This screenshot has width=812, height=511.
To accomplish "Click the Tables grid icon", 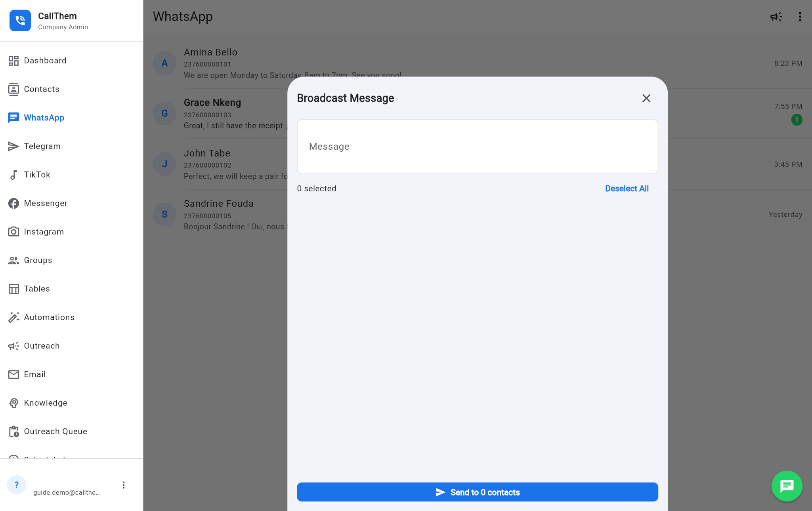I will 13,289.
